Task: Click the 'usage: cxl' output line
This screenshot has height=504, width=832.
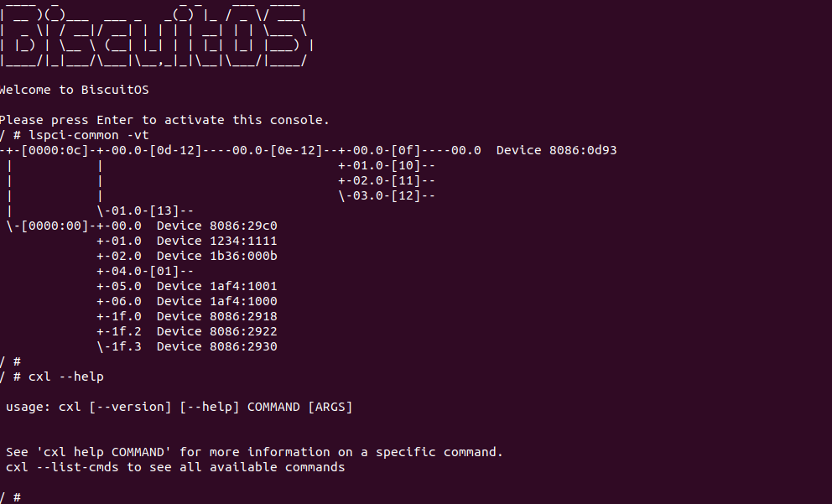Action: pos(179,407)
